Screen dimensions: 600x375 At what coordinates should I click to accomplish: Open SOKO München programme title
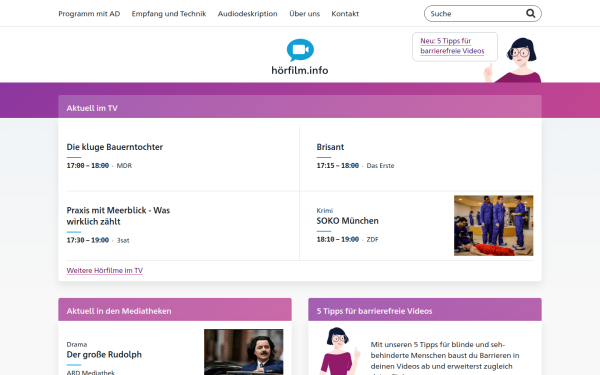pos(347,221)
